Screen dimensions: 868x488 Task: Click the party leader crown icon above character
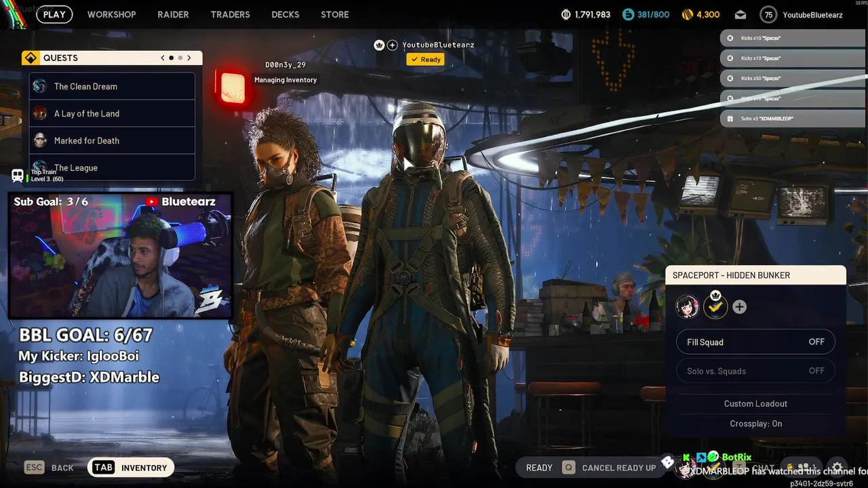[379, 45]
